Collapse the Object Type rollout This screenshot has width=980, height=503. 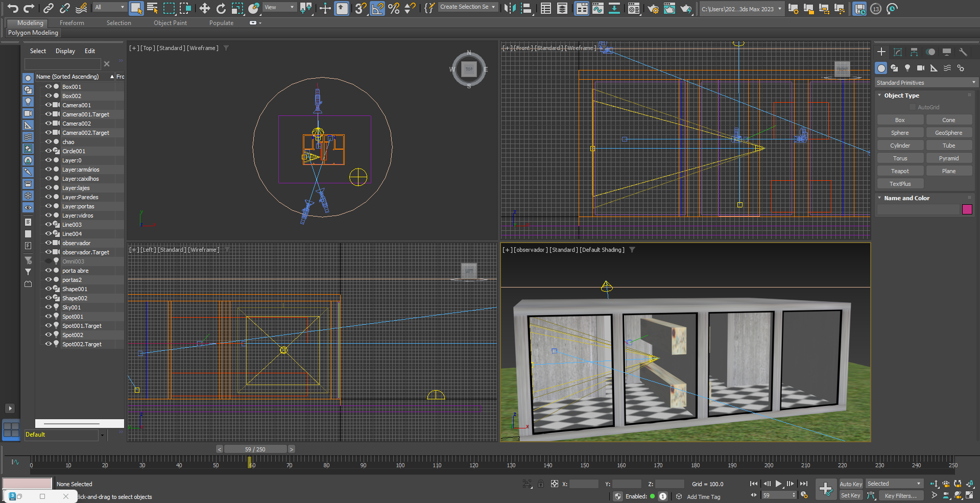click(x=901, y=95)
